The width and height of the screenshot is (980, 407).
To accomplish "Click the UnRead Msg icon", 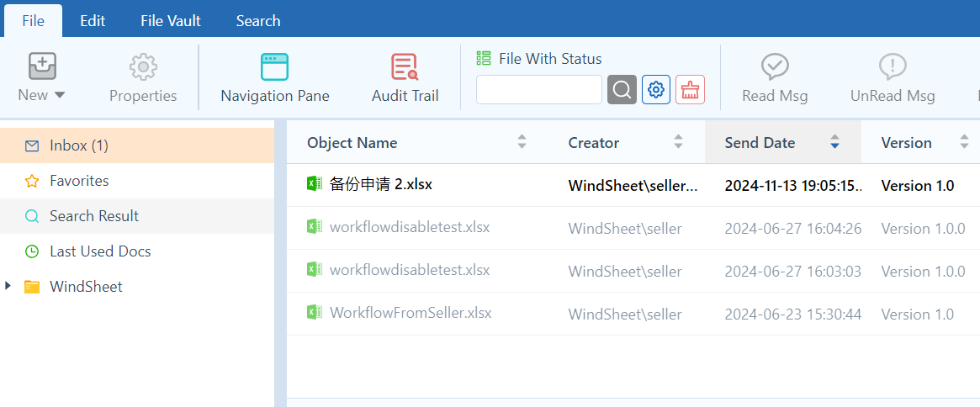I will point(893,66).
